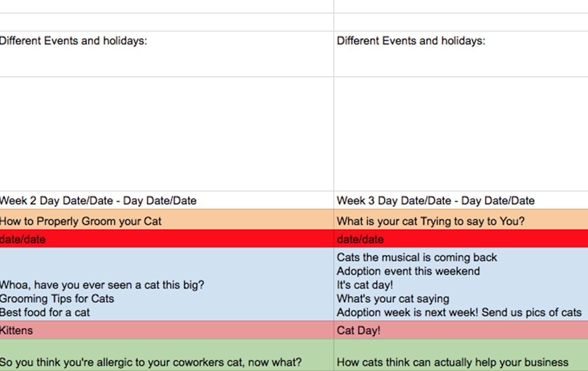Viewport: 588px width, 371px height.
Task: Click the 'Kittens' cell
Action: (x=167, y=330)
